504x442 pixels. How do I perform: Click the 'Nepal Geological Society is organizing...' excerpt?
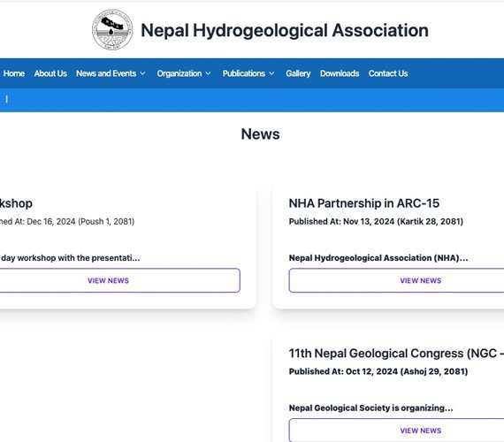[371, 408]
